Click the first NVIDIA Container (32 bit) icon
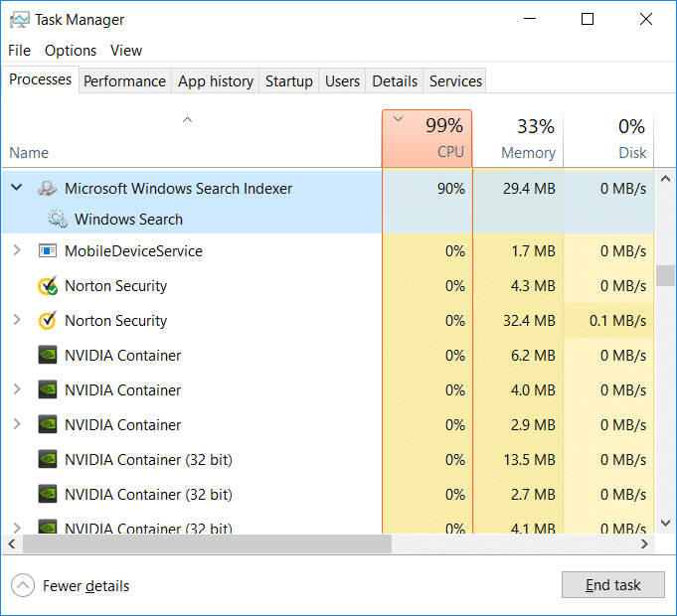Viewport: 677px width, 616px height. coord(47,460)
